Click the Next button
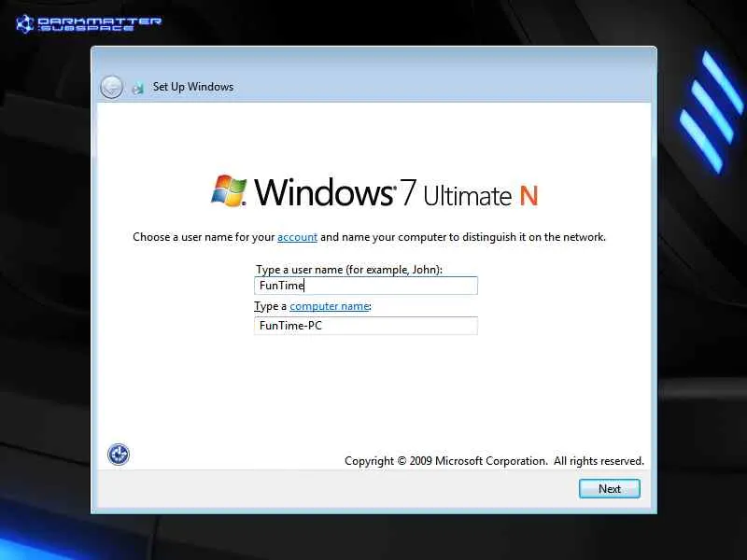The height and width of the screenshot is (560, 747). click(x=610, y=489)
